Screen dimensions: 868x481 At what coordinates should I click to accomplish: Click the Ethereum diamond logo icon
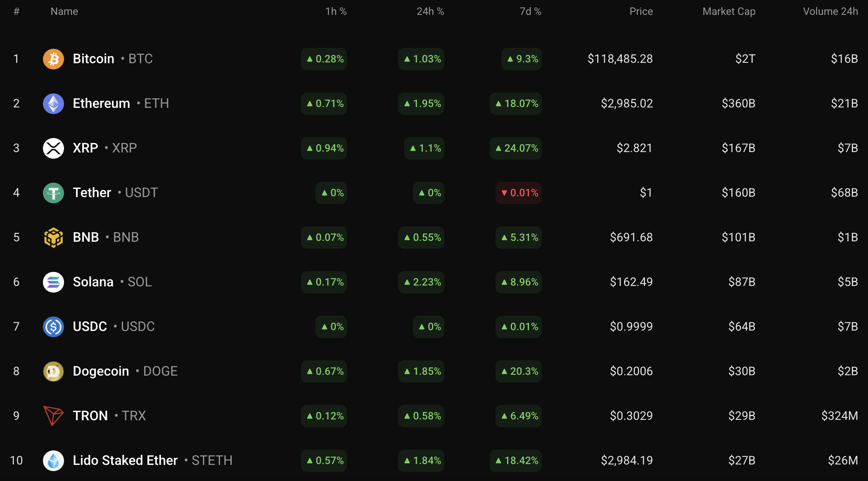pyautogui.click(x=53, y=104)
